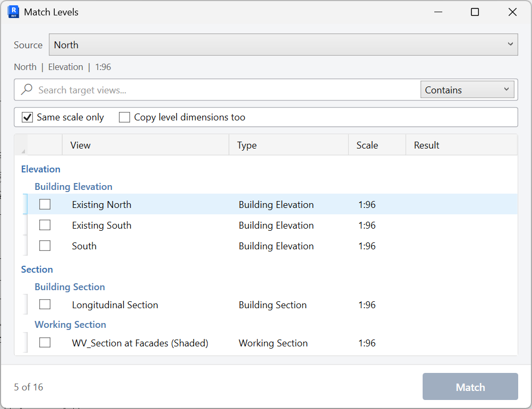This screenshot has width=532, height=409.
Task: Close the Match Levels dialog
Action: (512, 12)
